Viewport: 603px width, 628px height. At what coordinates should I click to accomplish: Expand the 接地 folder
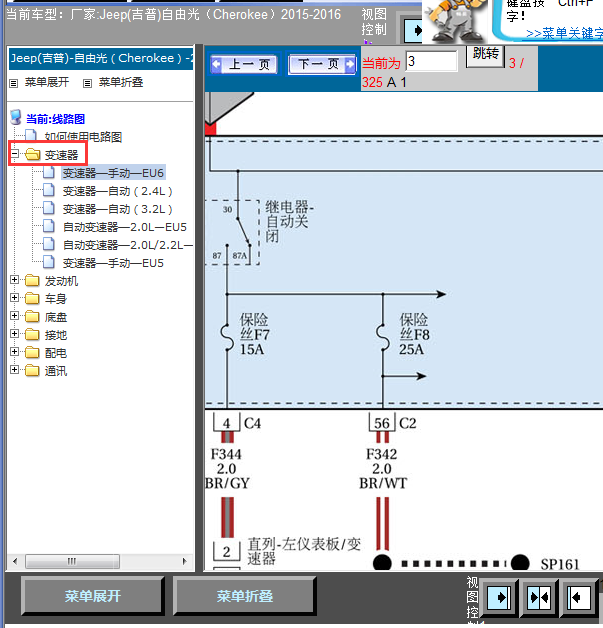pos(15,334)
